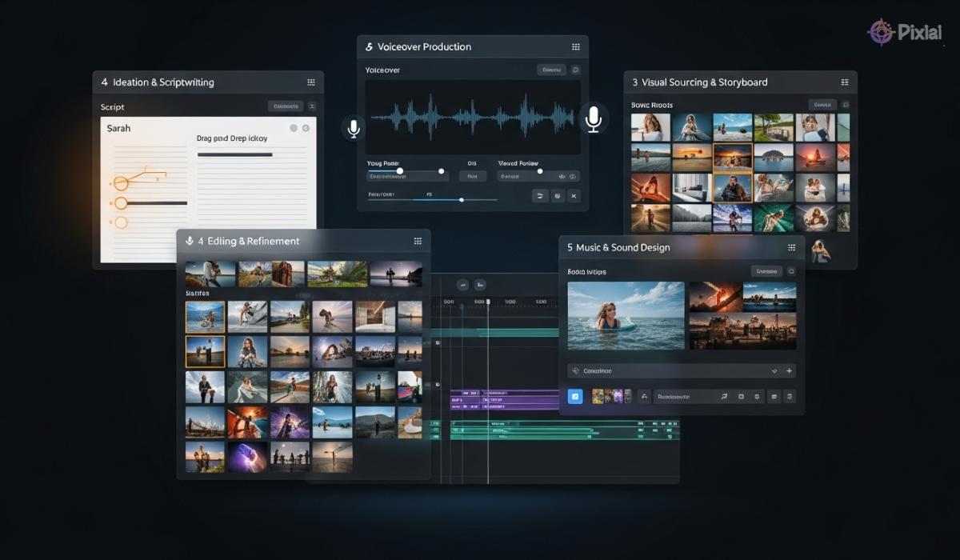This screenshot has width=960, height=560.
Task: Click the X icon button in Voiceover Production panel
Action: [573, 196]
